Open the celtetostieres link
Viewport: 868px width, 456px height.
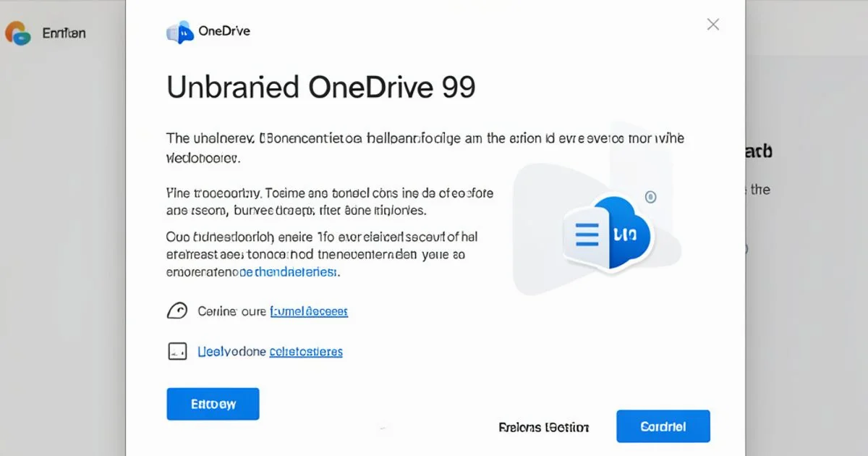[x=306, y=352]
